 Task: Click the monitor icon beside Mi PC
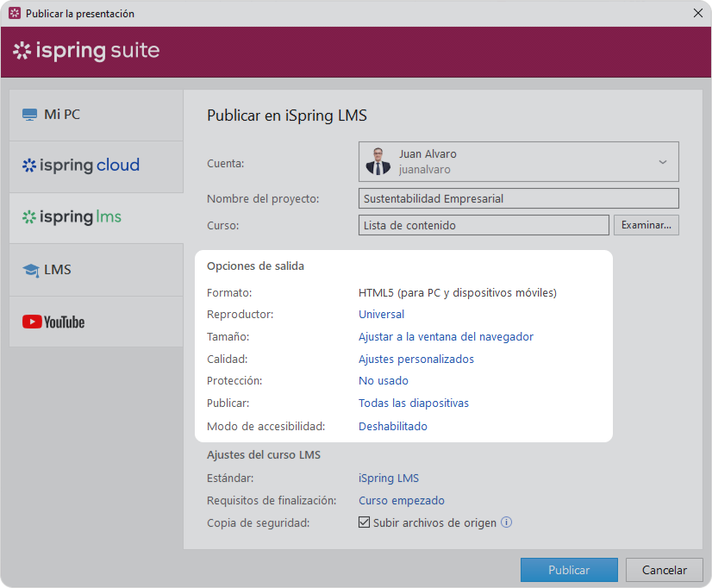30,115
